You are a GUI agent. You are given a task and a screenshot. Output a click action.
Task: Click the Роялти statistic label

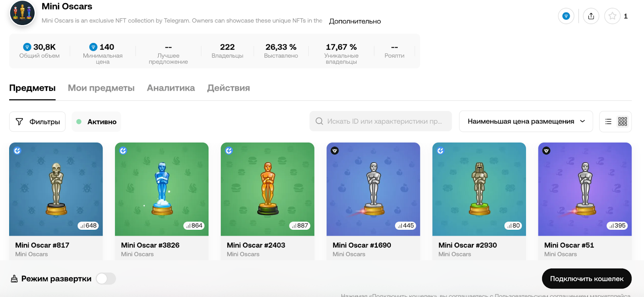(x=394, y=56)
